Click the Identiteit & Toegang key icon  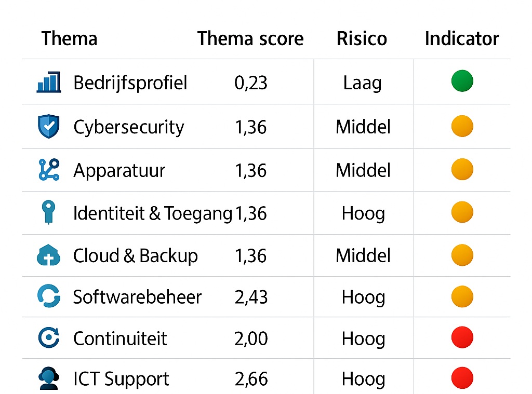[x=48, y=213]
